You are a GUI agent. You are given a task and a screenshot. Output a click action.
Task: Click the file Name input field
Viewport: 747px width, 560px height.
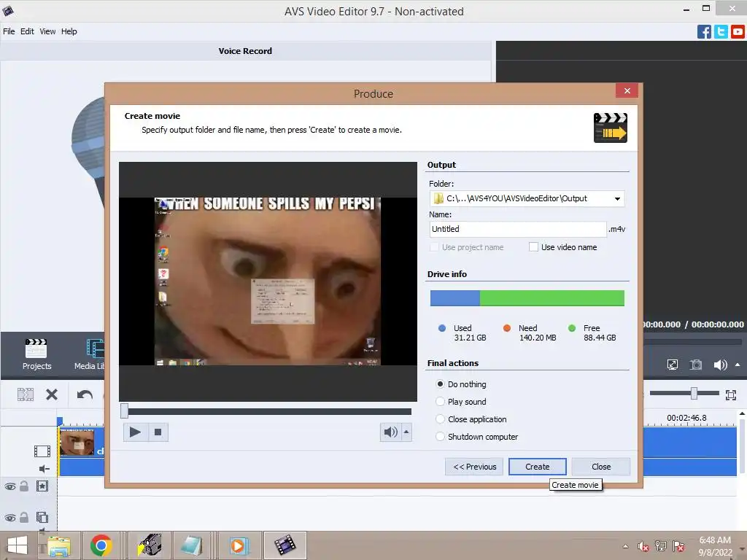tap(518, 229)
